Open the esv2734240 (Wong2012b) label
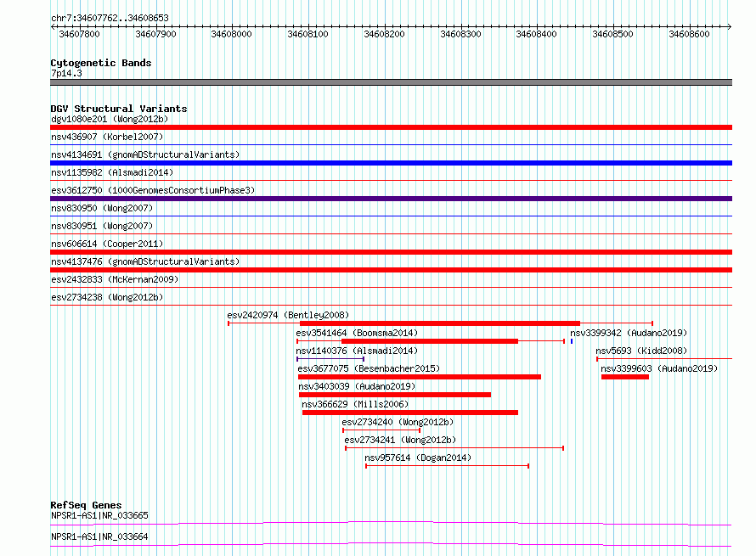Viewport: 756px width, 556px height. [398, 422]
